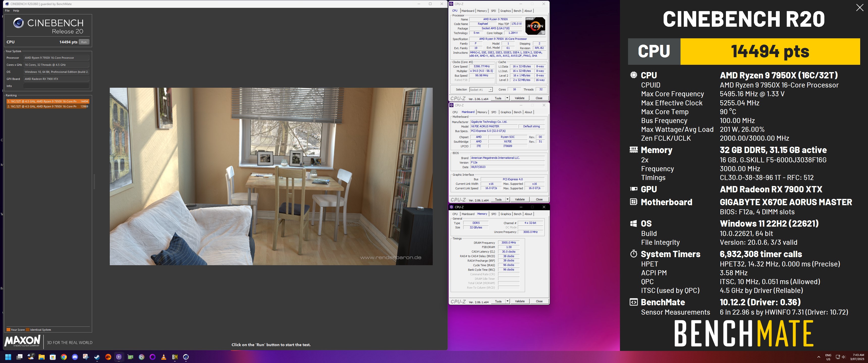Expand Tools arrow in the top CPU-Z window

pos(507,98)
